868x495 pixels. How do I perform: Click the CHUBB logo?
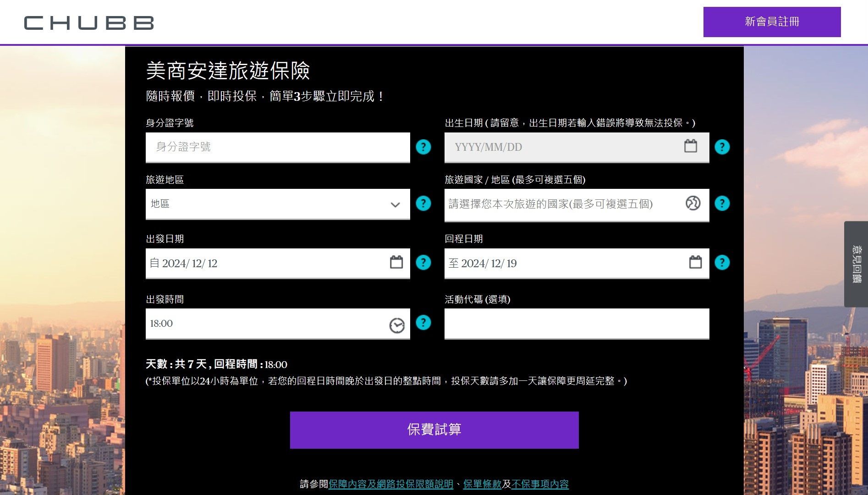[x=89, y=23]
